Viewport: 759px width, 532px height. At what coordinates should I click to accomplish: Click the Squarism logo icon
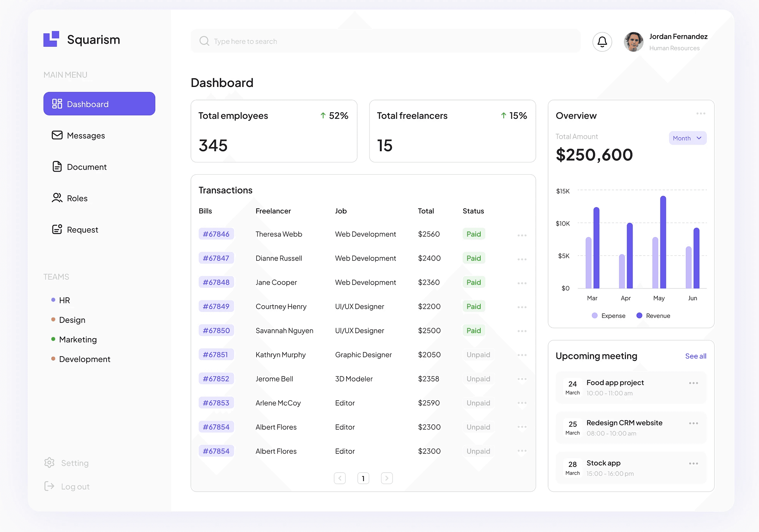tap(51, 39)
